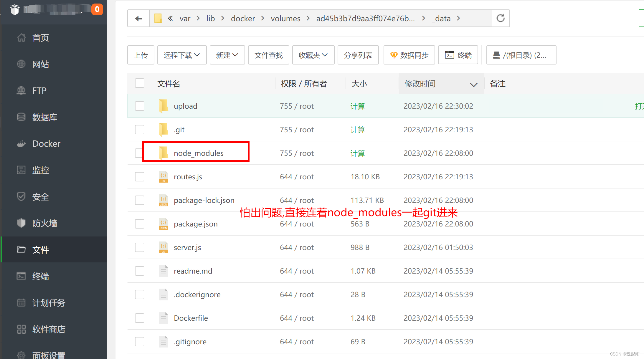Open the upload folder icon
The width and height of the screenshot is (644, 359).
[163, 106]
